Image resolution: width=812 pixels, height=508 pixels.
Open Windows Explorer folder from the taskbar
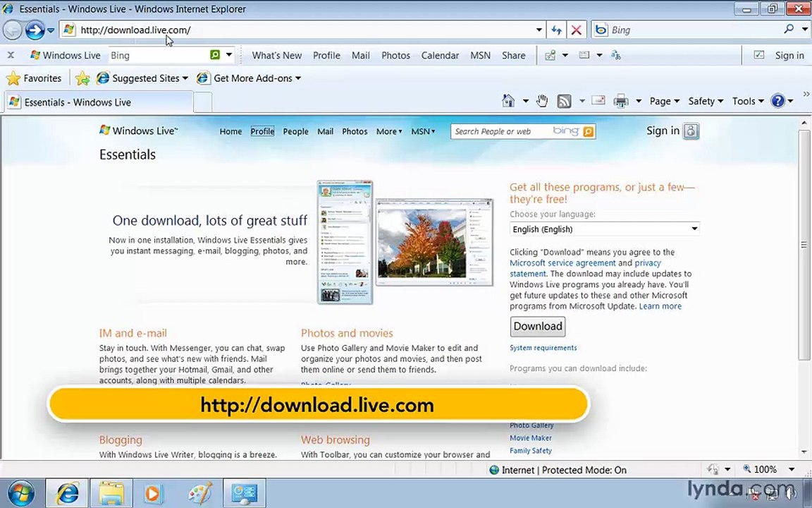pyautogui.click(x=112, y=492)
